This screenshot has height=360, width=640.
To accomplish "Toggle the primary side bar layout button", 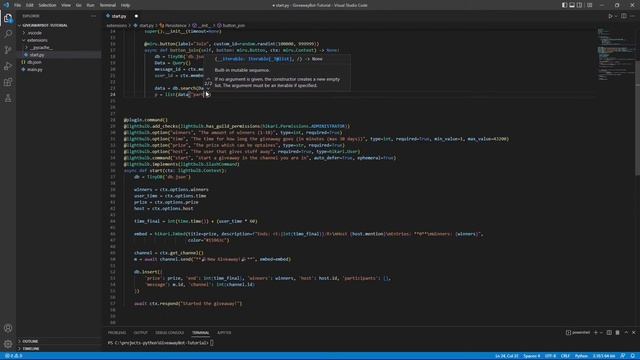I will tap(564, 5).
